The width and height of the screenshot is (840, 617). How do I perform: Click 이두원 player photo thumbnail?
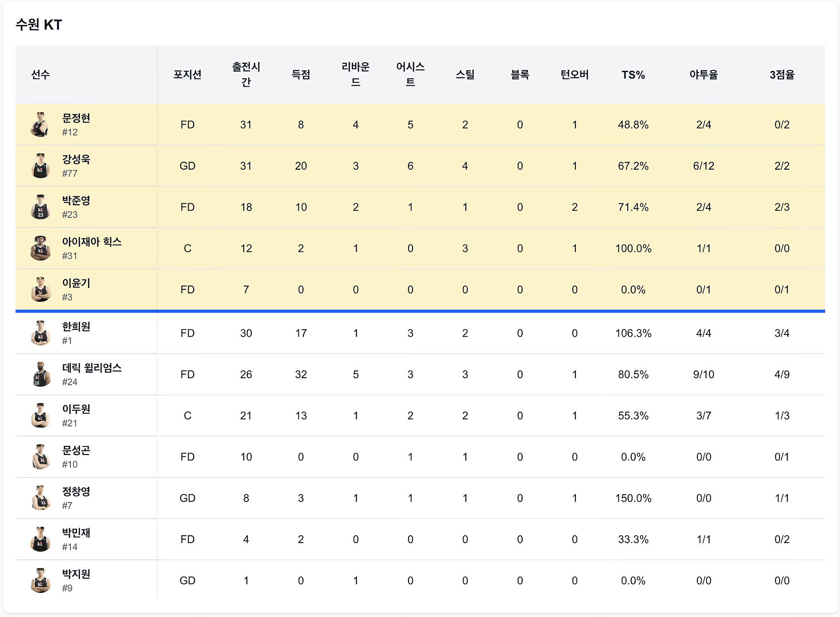40,415
